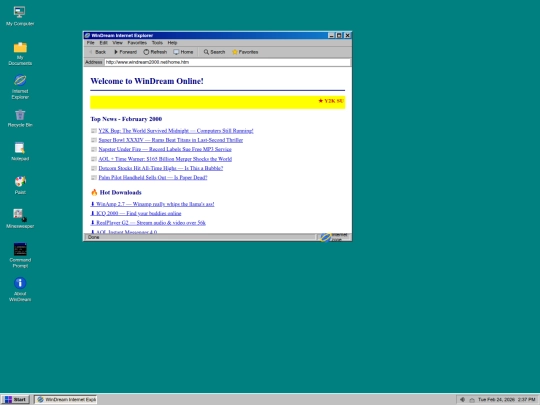
Task: Click the Search toolbar button
Action: coord(214,52)
